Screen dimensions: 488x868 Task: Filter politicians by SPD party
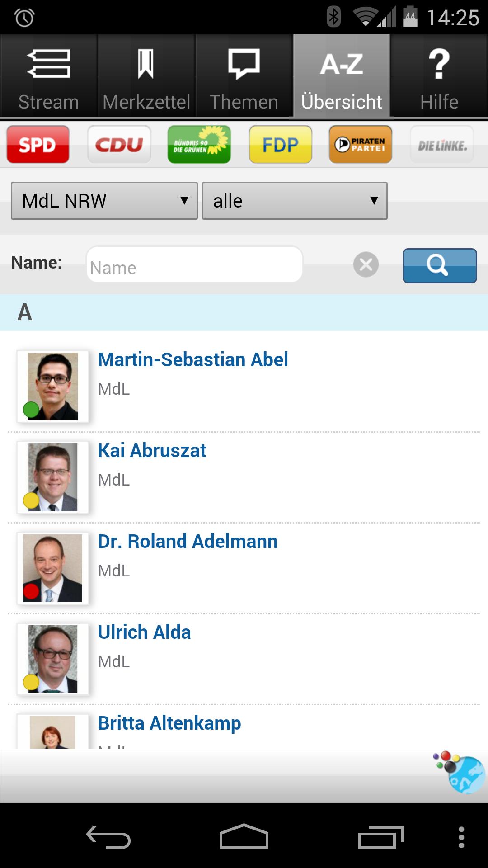38,144
